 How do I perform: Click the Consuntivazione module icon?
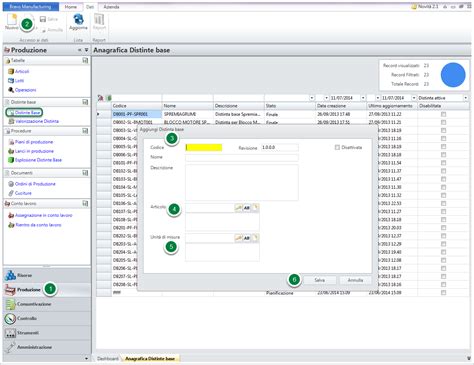coord(10,304)
